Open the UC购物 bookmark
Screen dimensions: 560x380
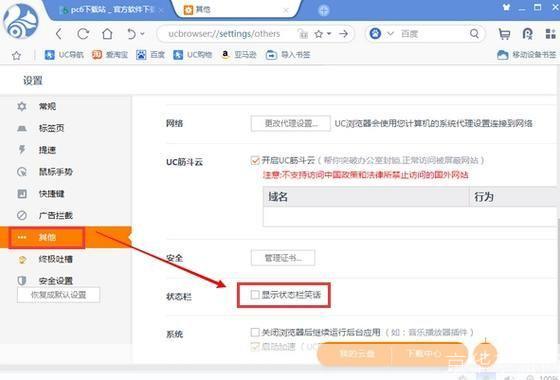[192, 55]
